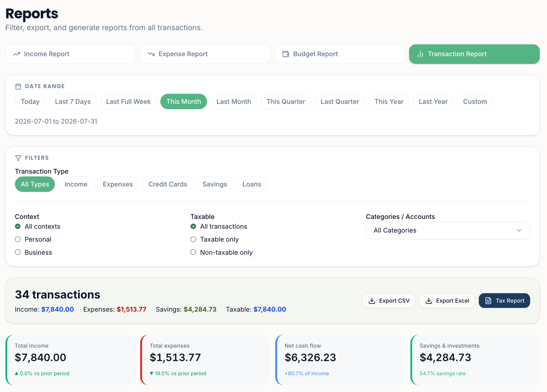Image resolution: width=547 pixels, height=392 pixels.
Task: Click the Transaction Report bar chart icon
Action: click(x=420, y=54)
